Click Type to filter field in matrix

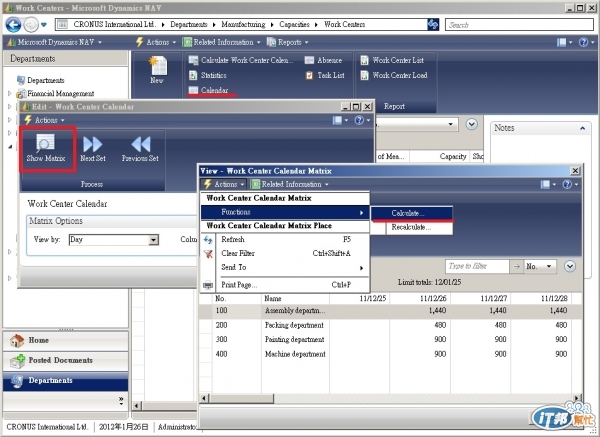[477, 266]
